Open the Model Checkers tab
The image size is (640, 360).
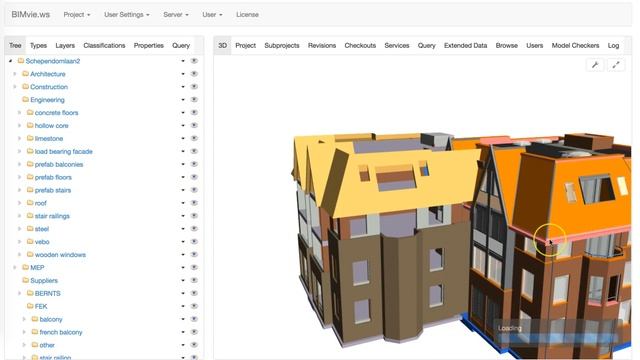click(576, 45)
